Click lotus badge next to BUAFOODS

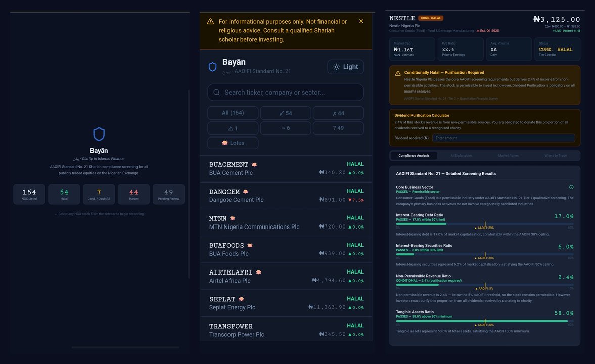coord(250,245)
